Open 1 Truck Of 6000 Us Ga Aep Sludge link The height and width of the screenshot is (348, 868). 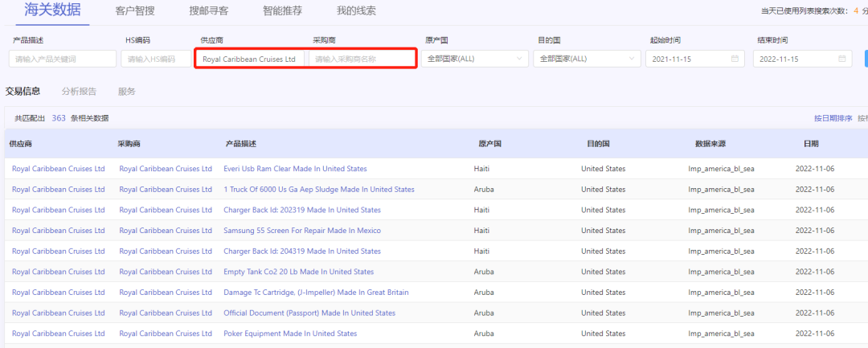coord(319,189)
